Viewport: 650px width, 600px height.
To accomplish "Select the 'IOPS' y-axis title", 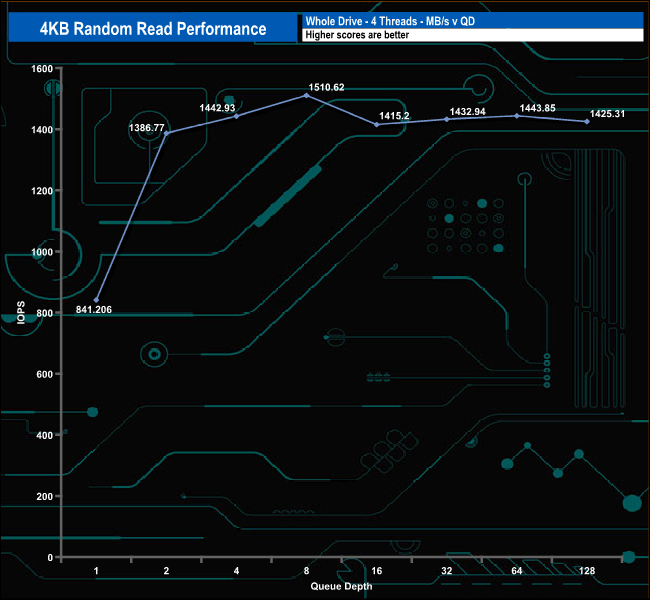I will click(19, 311).
